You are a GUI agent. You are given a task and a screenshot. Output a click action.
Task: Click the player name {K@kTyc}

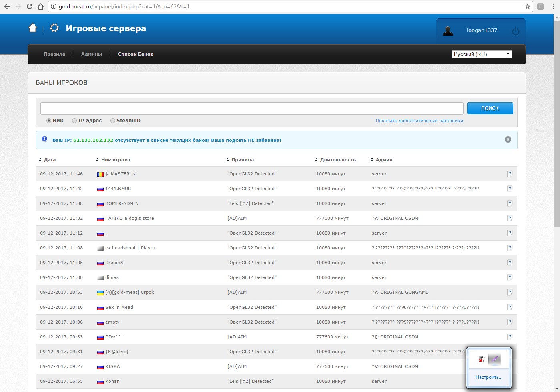[x=117, y=352]
